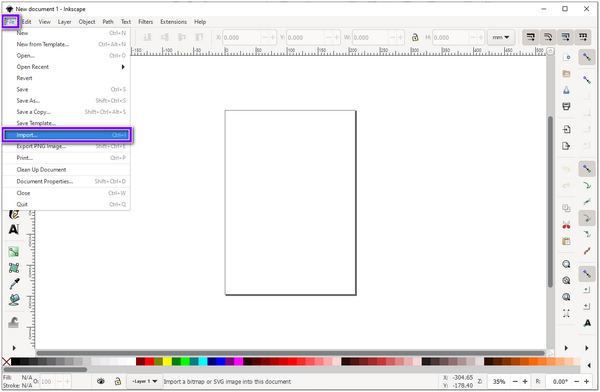
Task: Choose Document Properties... from File menu
Action: [67, 181]
